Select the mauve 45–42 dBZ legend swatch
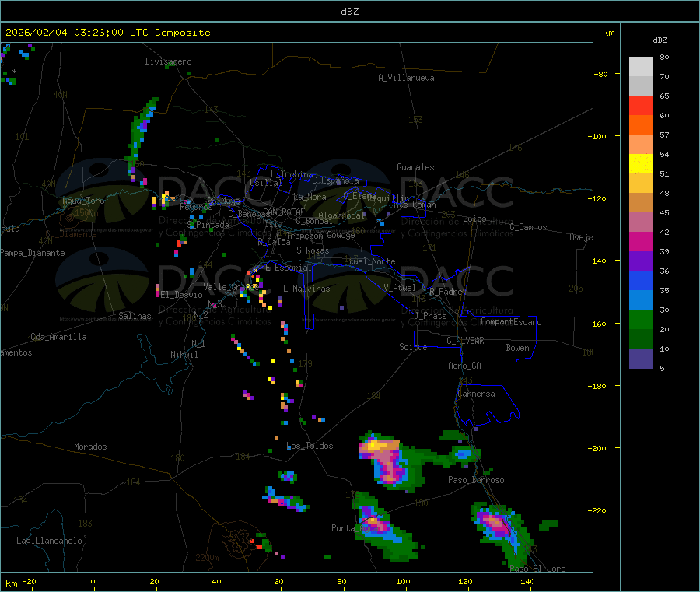Screen dimensions: 700x592 click(641, 222)
